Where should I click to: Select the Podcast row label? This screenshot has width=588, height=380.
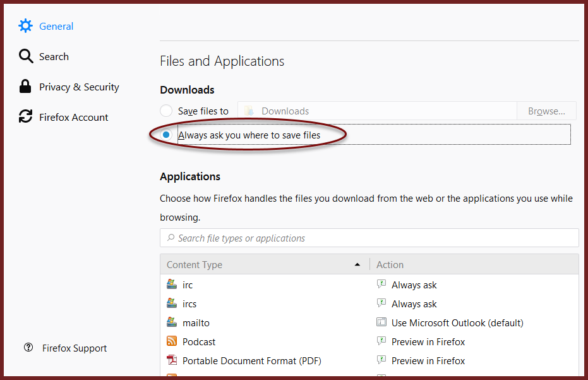coord(199,341)
